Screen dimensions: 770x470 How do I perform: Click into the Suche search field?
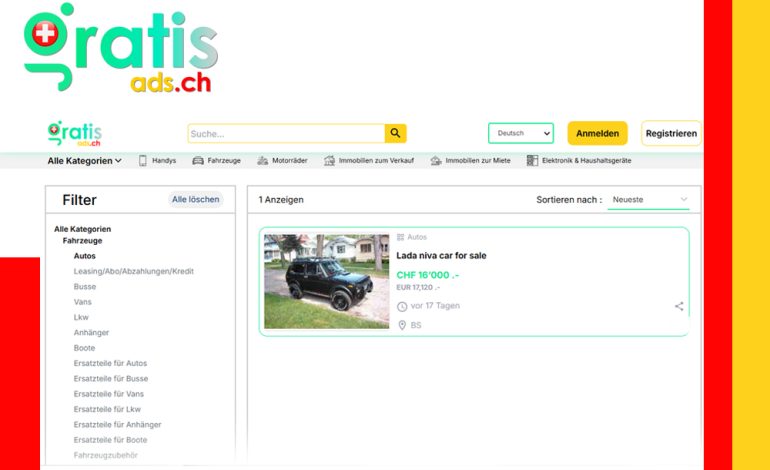pos(286,134)
